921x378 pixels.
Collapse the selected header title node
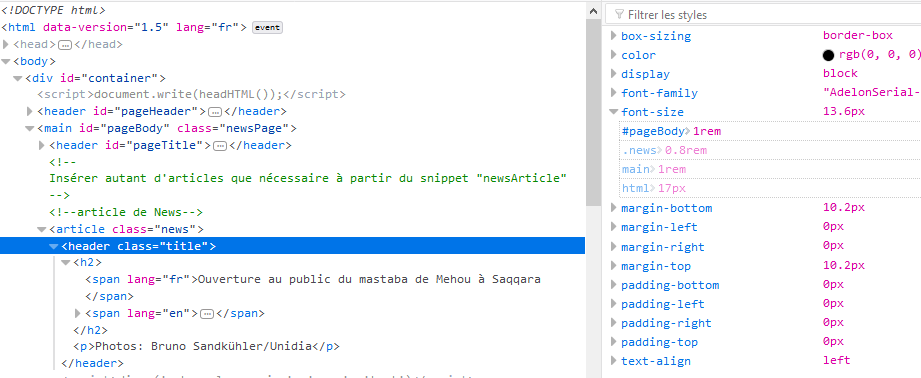[53, 246]
